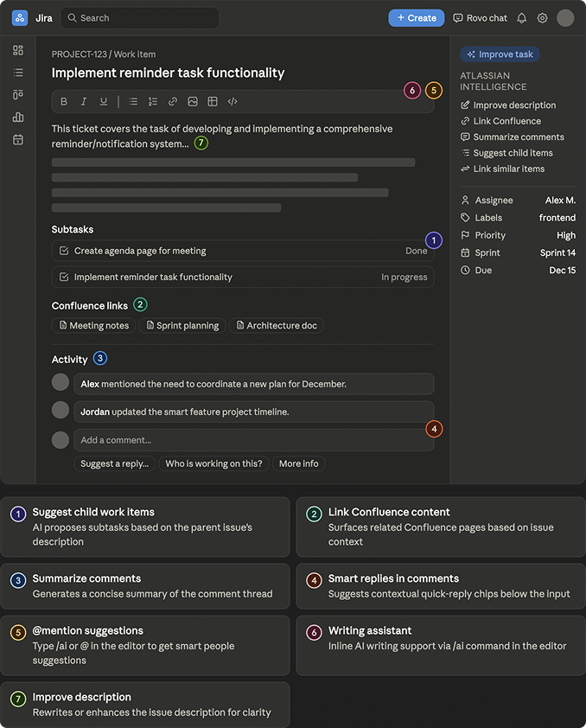Toggle the checkbox for the Implement reminder task subtask

point(64,277)
